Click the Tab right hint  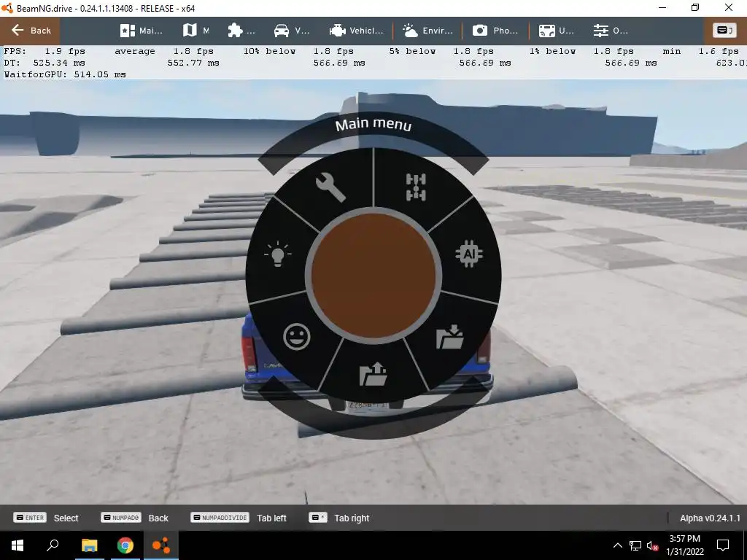click(338, 518)
